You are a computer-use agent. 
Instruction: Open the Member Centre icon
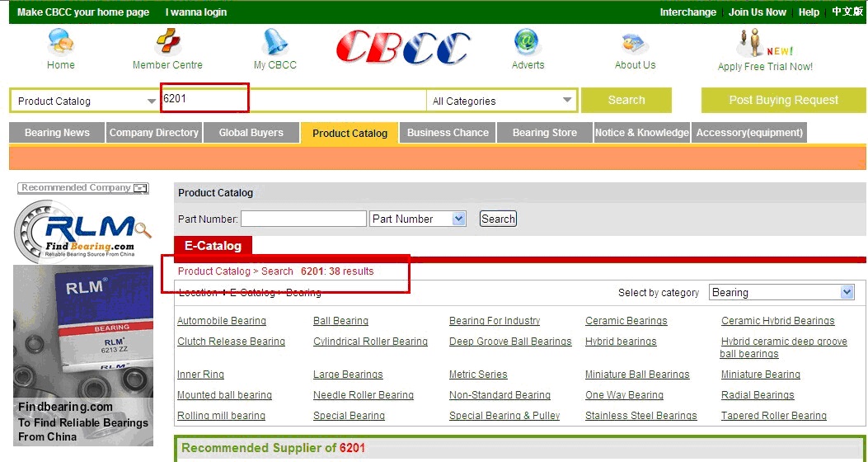167,42
